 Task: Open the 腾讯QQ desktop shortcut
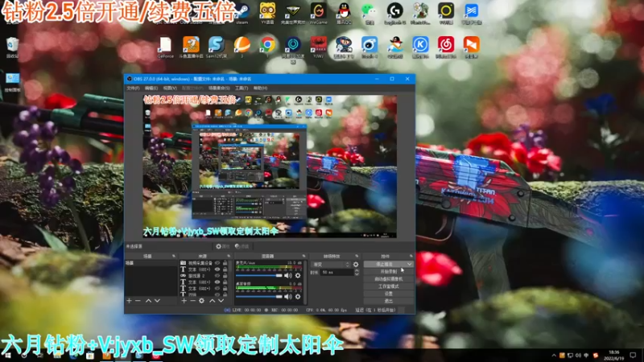[x=345, y=13]
